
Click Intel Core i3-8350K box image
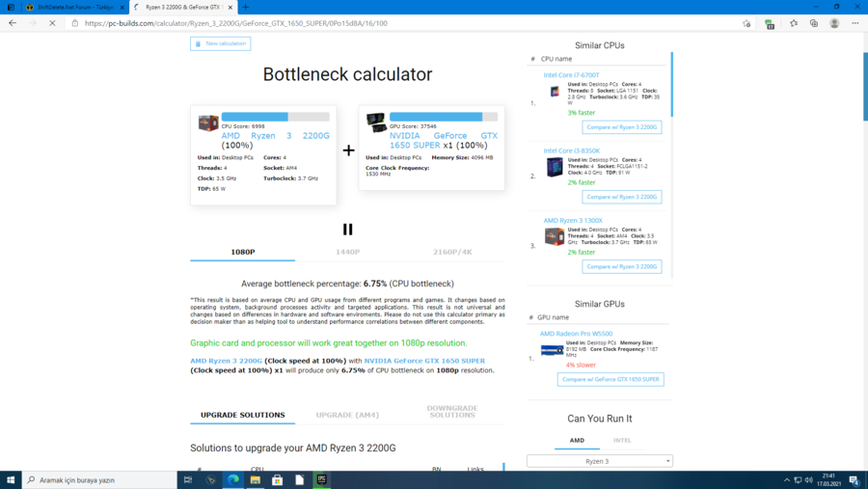click(x=555, y=167)
